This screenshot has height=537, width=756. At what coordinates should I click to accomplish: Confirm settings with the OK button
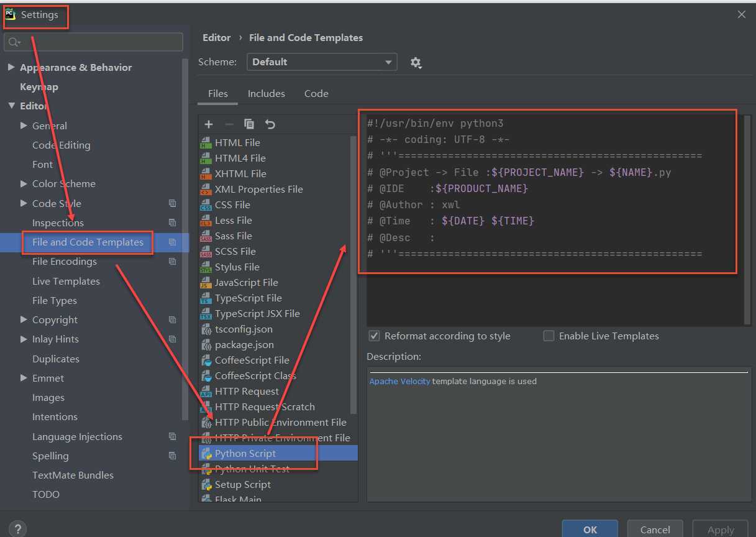tap(590, 529)
